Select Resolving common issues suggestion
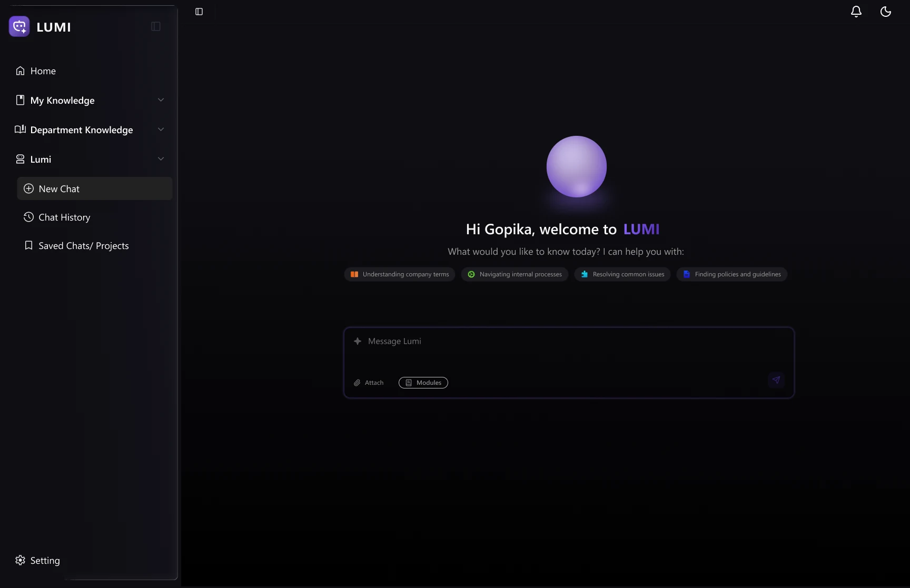Screen dimensions: 910x588 click(622, 274)
